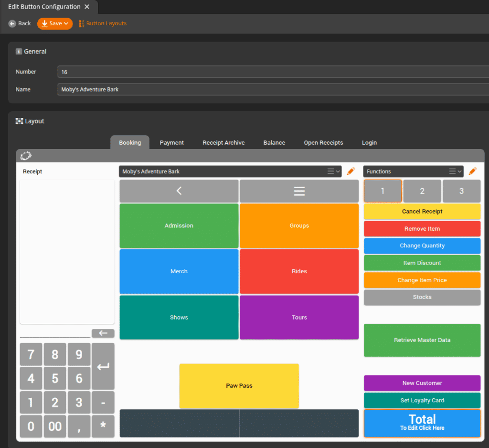The width and height of the screenshot is (489, 448).
Task: Tap numpad key 6
Action: (79, 378)
